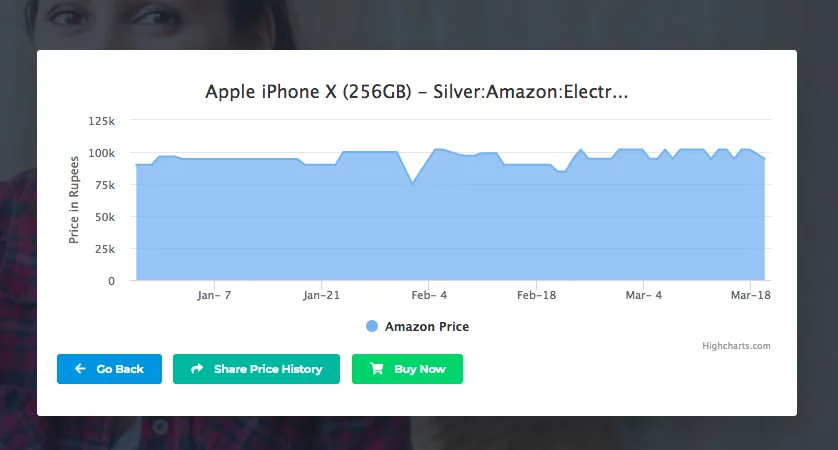Select the Jan-21 x-axis label
Image resolution: width=838 pixels, height=450 pixels.
[324, 296]
